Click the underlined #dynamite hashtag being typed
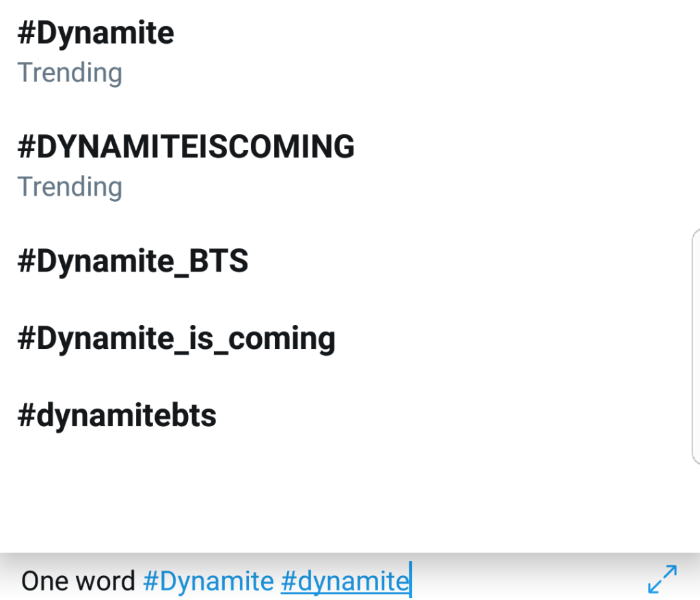The width and height of the screenshot is (700, 600). (344, 582)
